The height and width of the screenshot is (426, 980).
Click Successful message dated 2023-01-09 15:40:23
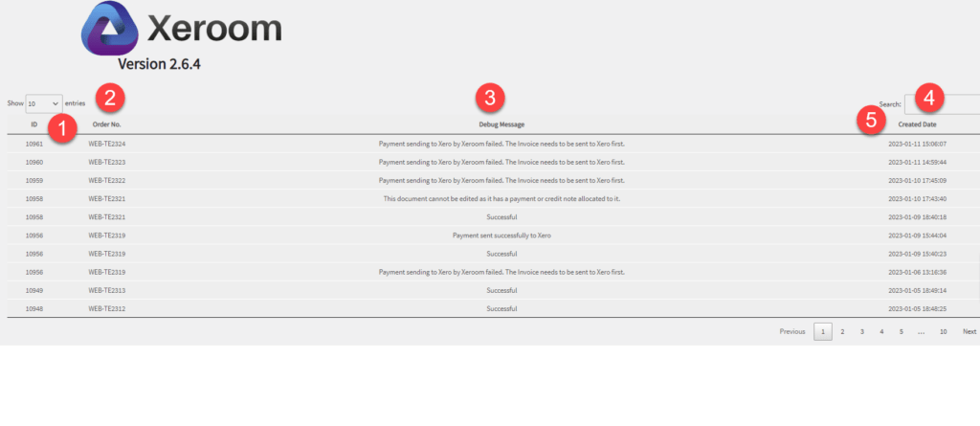pyautogui.click(x=501, y=254)
